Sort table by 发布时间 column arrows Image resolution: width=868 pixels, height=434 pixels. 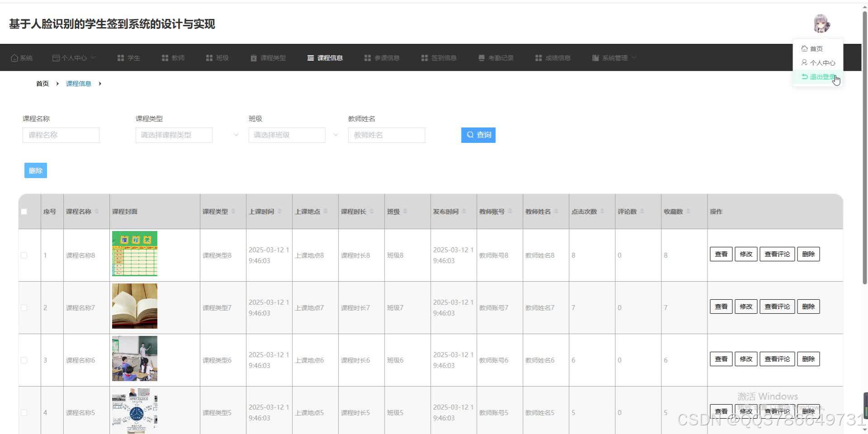click(464, 211)
